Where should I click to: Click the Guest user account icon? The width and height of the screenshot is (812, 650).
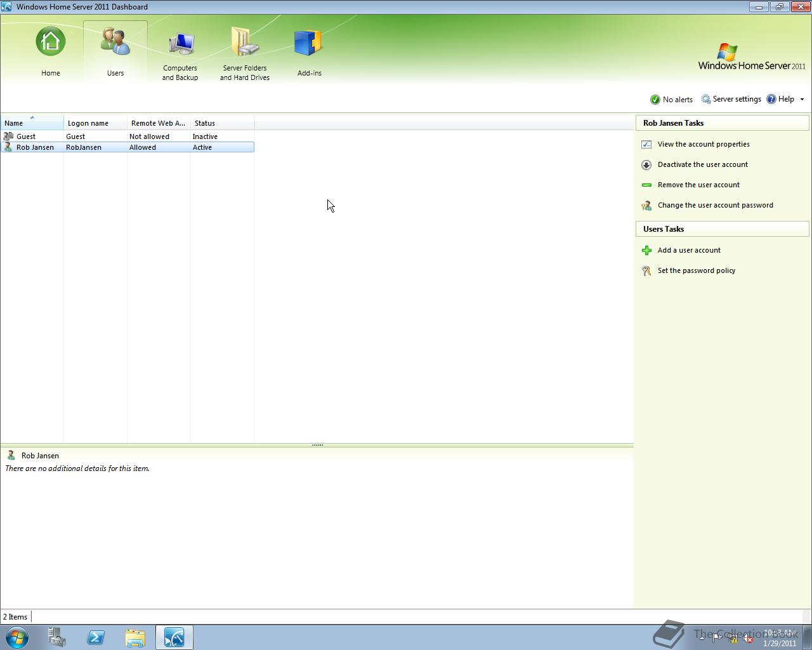pos(8,136)
